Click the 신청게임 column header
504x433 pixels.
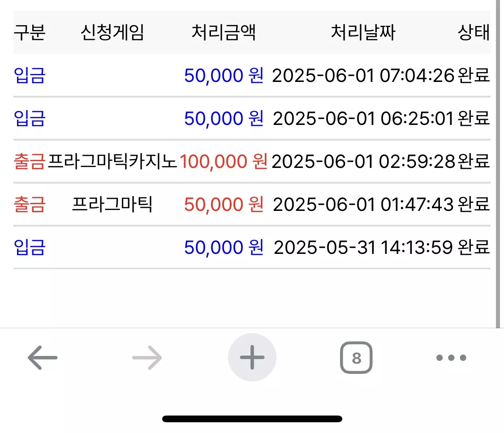112,32
